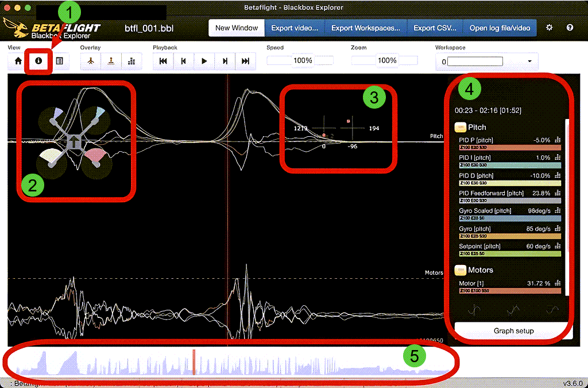Toggle the sticks overlay icon
The height and width of the screenshot is (388, 588).
click(x=111, y=61)
